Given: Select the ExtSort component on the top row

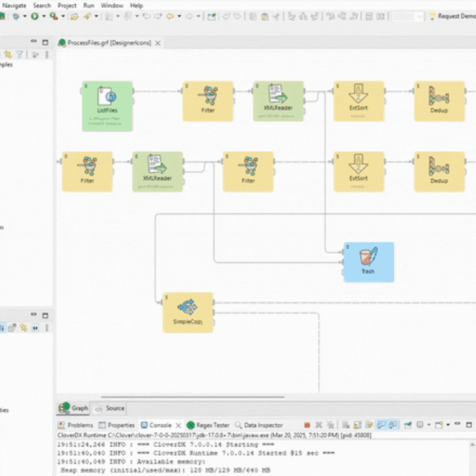Looking at the screenshot, I should [x=359, y=101].
